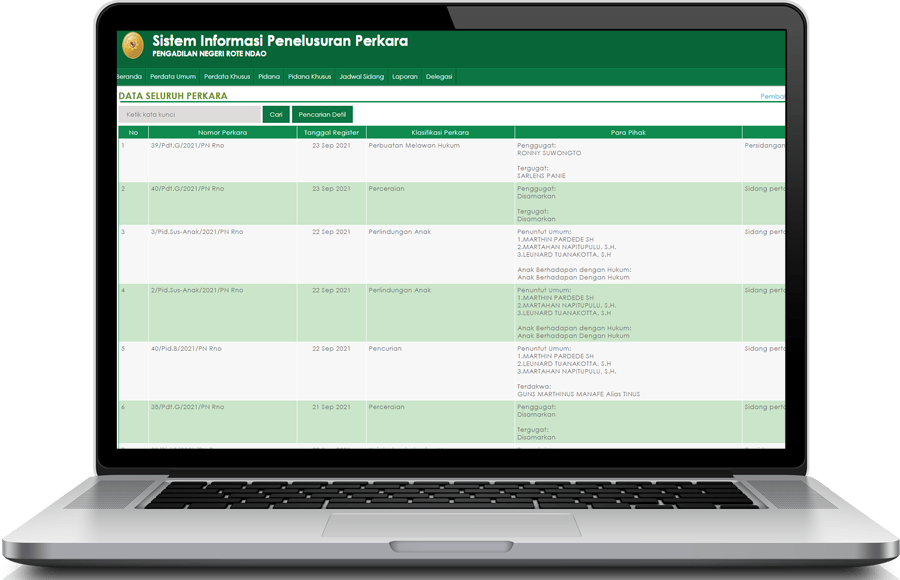Expand the Pidana Khusus menu

click(309, 76)
